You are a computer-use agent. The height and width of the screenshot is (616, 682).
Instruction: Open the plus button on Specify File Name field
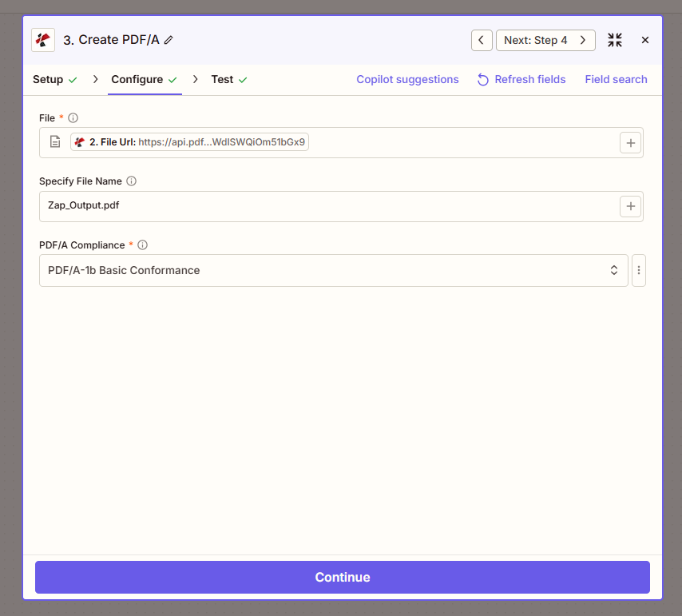point(630,206)
